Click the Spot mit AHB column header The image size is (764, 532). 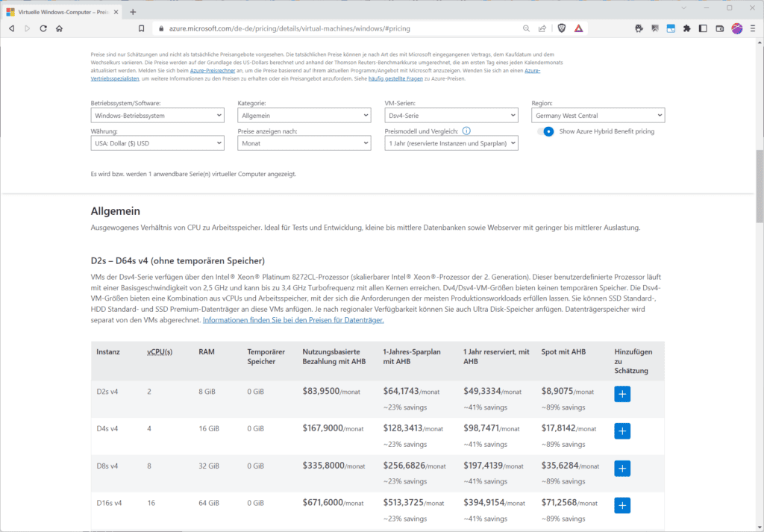564,351
